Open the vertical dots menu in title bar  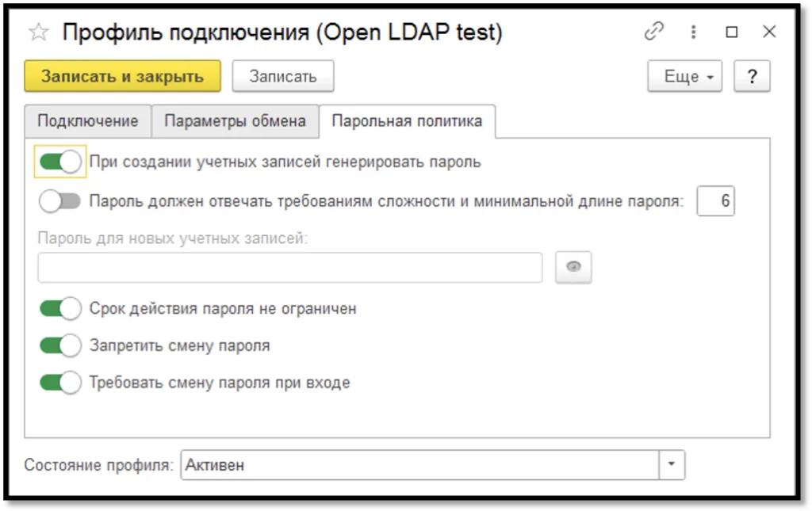point(693,32)
